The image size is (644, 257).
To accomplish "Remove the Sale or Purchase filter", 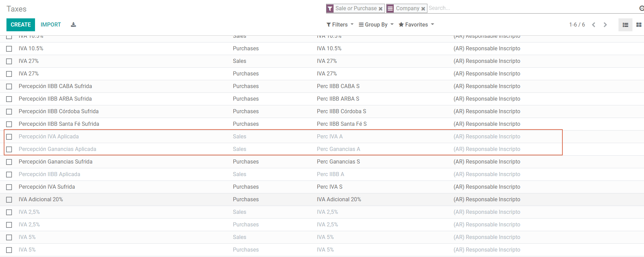I will pyautogui.click(x=380, y=8).
